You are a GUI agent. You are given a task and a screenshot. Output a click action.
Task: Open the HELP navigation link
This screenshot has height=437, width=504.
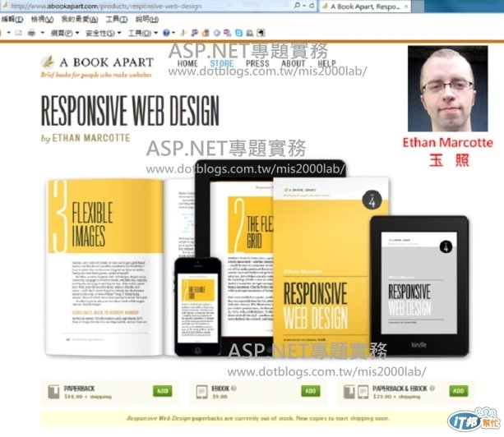pos(327,63)
